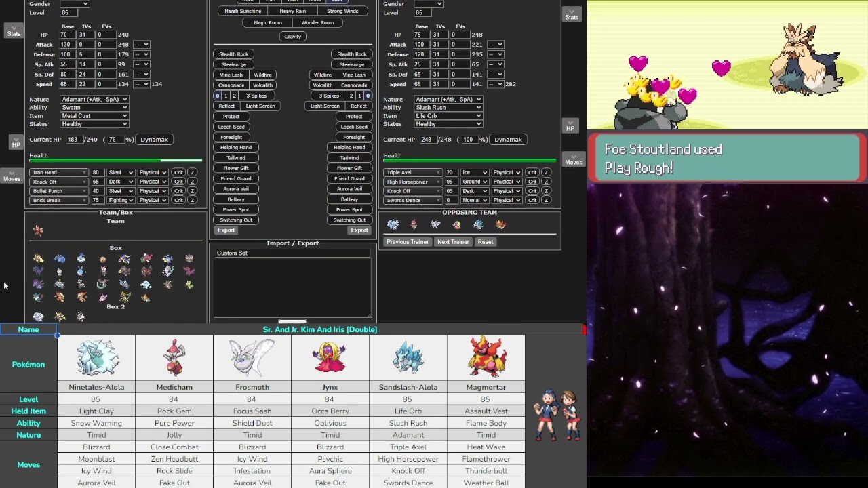Click the large Medicham artwork in the trainer table
Image resolution: width=868 pixels, height=488 pixels.
tap(174, 357)
